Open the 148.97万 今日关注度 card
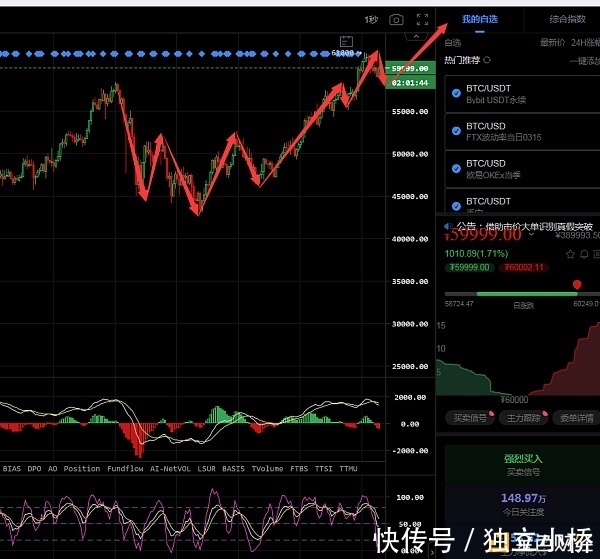600x559 pixels. click(x=523, y=504)
